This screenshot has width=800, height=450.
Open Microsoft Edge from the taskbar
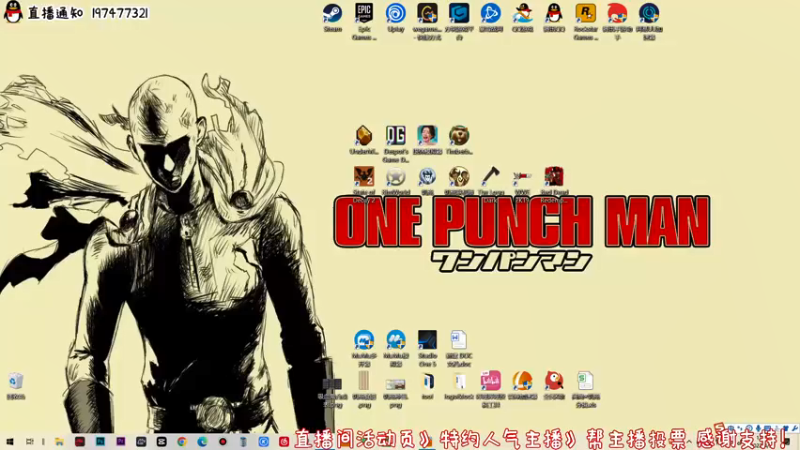[202, 442]
